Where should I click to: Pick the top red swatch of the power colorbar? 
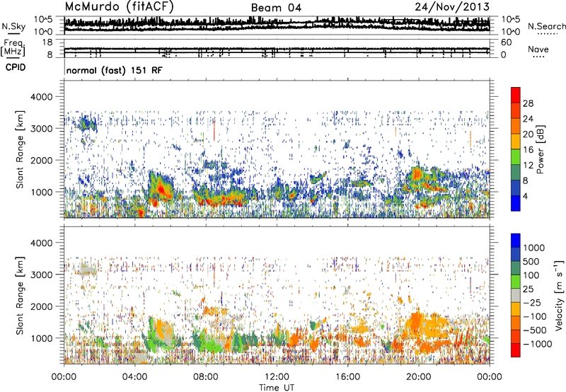pos(516,95)
